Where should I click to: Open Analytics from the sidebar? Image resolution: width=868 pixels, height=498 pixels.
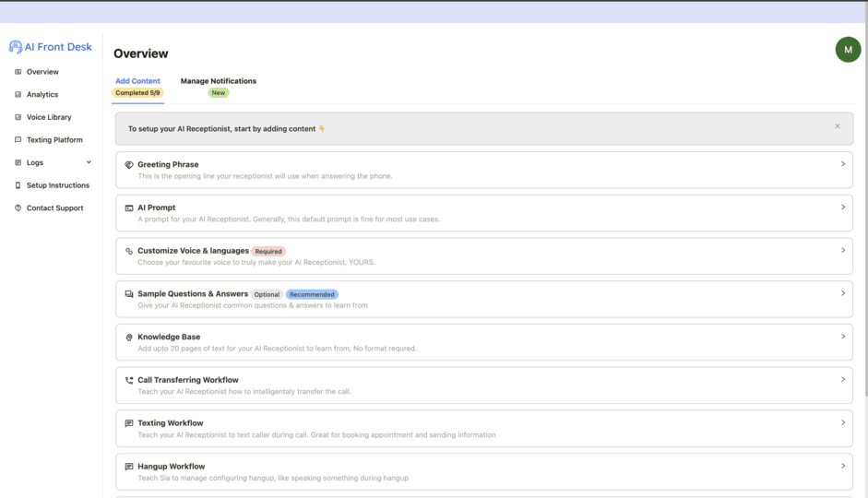pyautogui.click(x=42, y=95)
